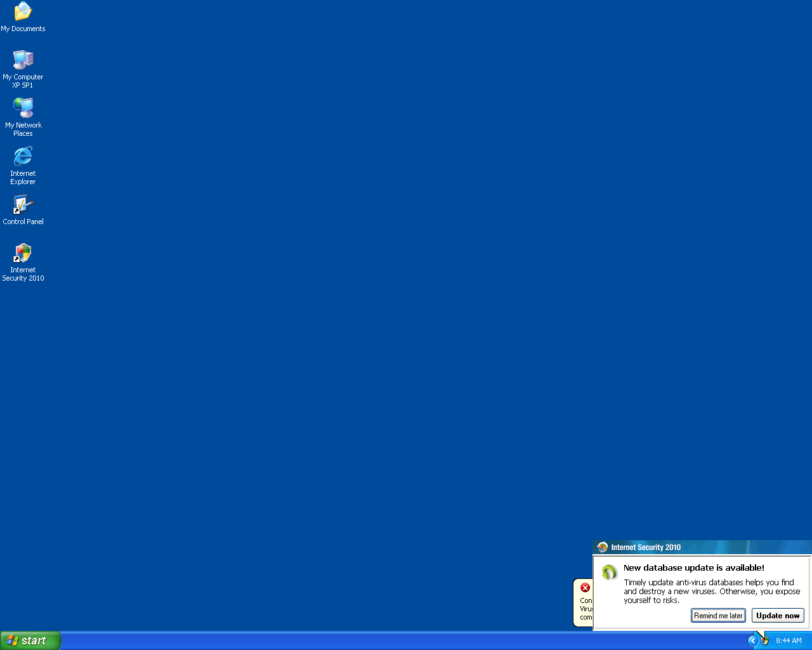Image resolution: width=812 pixels, height=650 pixels.
Task: Click the red error icon in balloon
Action: [585, 588]
